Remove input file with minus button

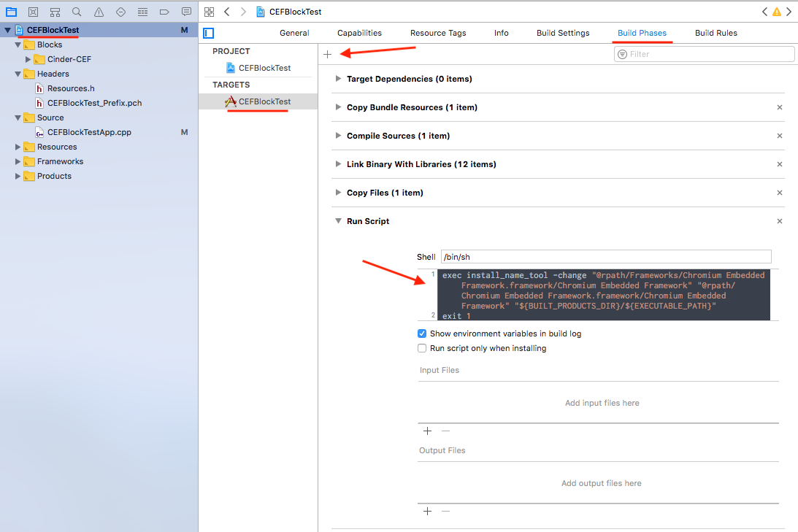(x=446, y=431)
